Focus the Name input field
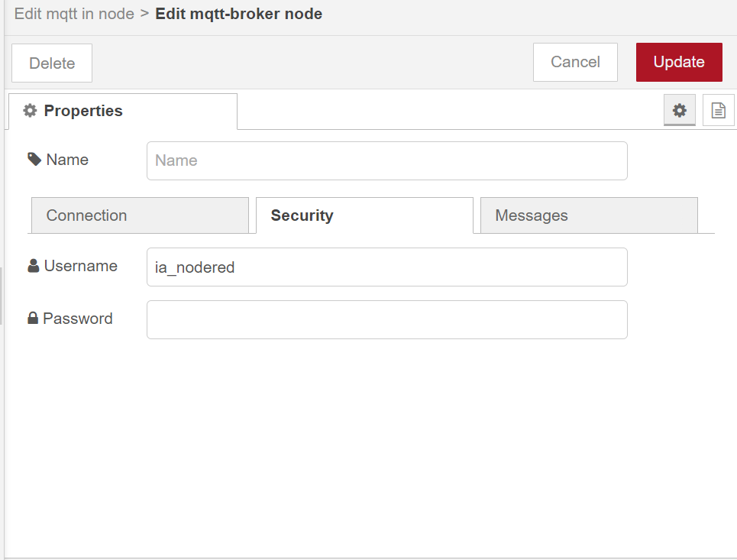737x560 pixels. [386, 160]
